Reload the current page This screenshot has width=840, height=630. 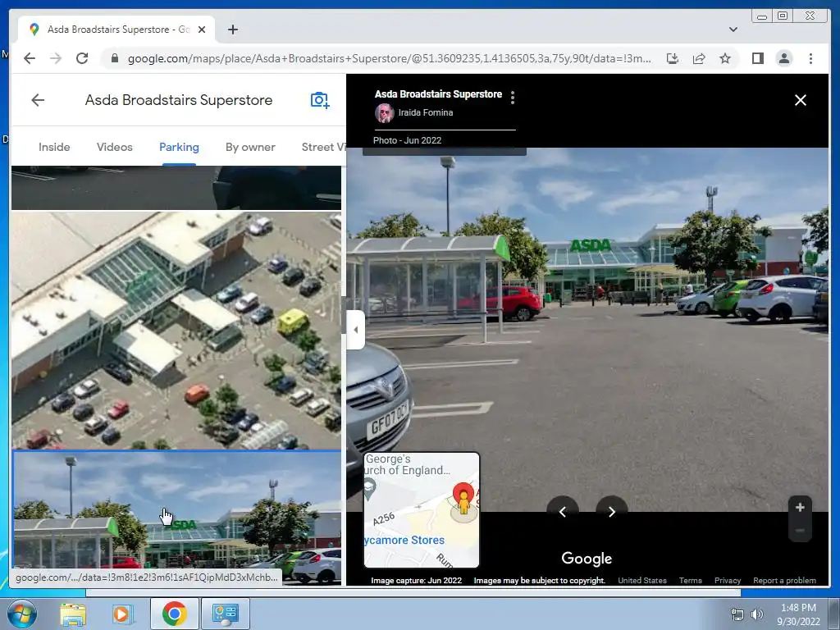click(82, 58)
